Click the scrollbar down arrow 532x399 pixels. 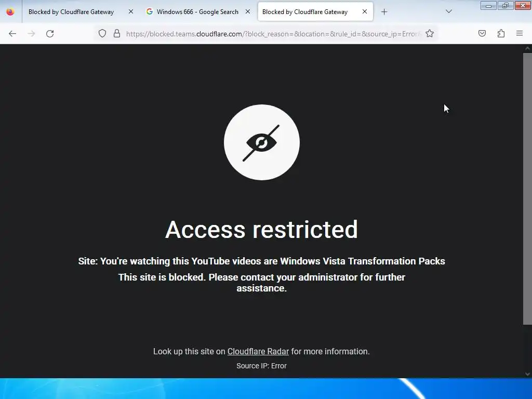(x=527, y=374)
